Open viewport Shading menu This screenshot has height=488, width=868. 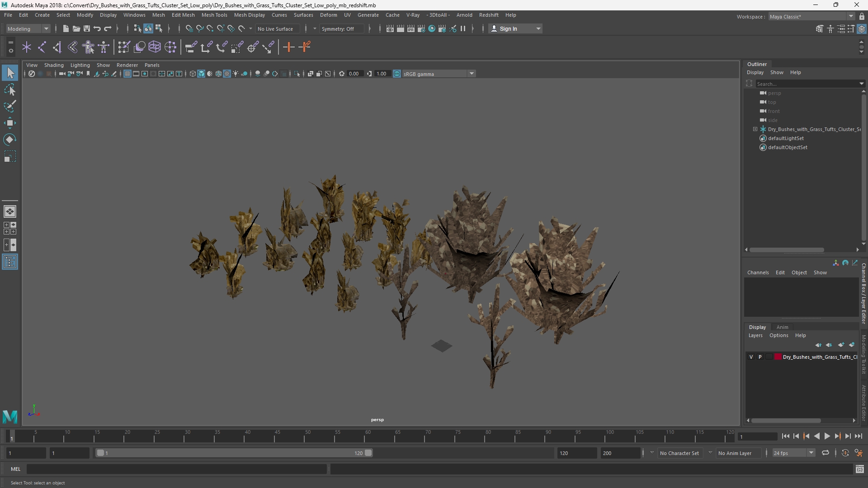click(x=54, y=65)
